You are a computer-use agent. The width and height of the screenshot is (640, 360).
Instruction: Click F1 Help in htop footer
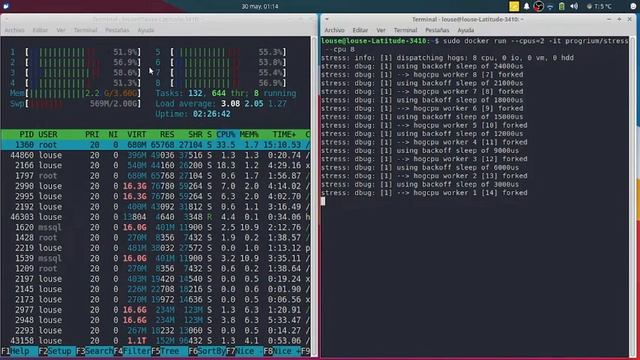[x=19, y=351]
